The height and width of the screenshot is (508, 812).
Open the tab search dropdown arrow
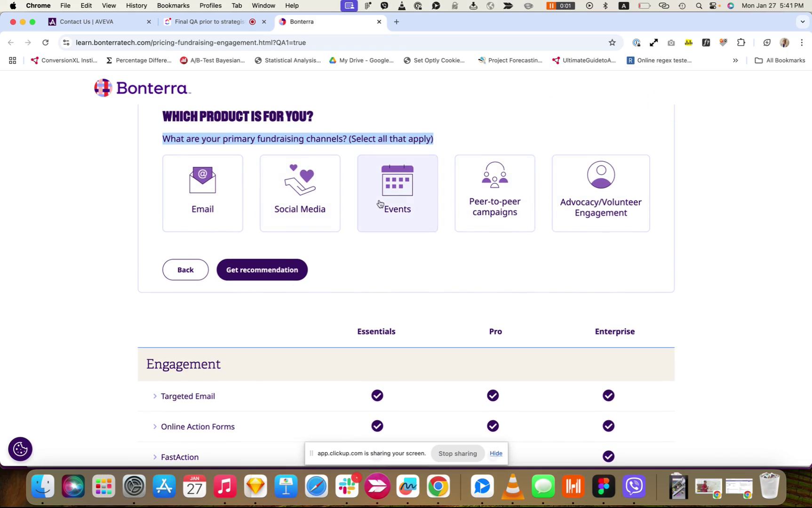(x=803, y=22)
